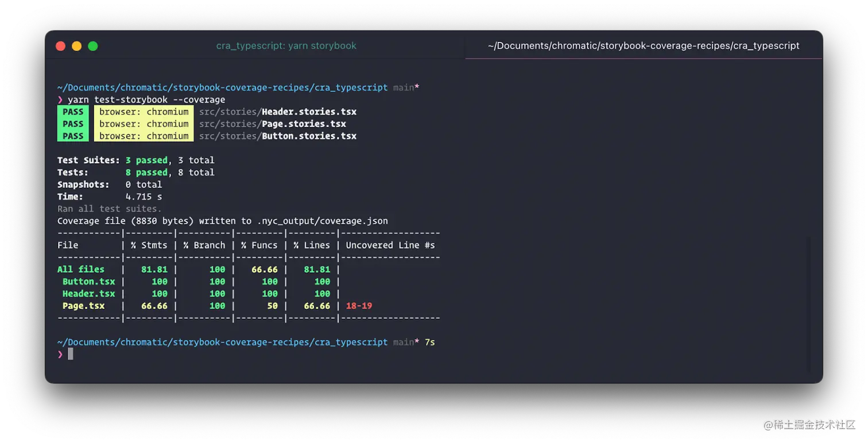The height and width of the screenshot is (443, 868).
Task: Click uncovered lines 18-19 value
Action: 359,306
